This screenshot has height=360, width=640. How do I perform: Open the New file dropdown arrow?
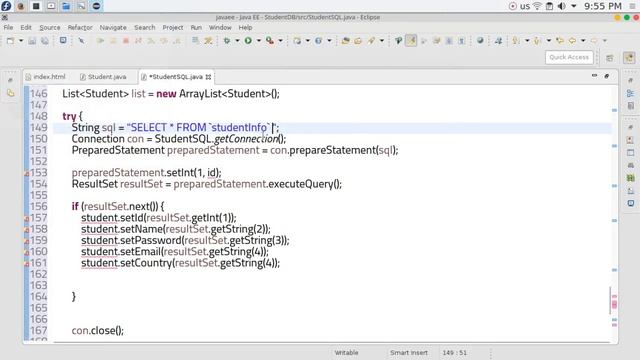click(x=20, y=40)
